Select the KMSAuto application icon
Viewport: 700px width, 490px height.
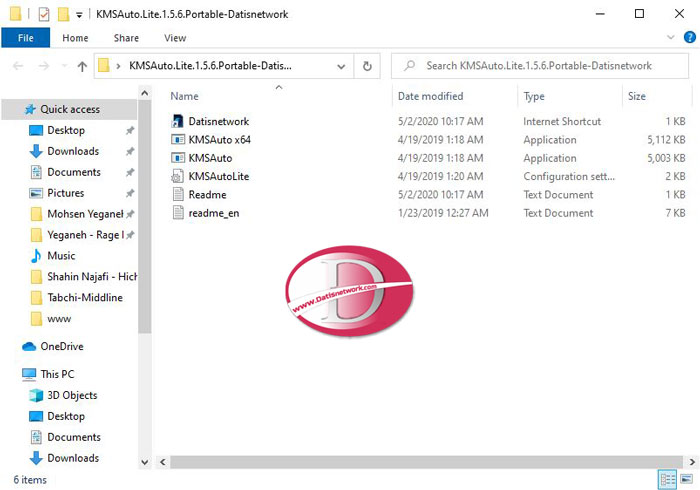click(x=178, y=158)
